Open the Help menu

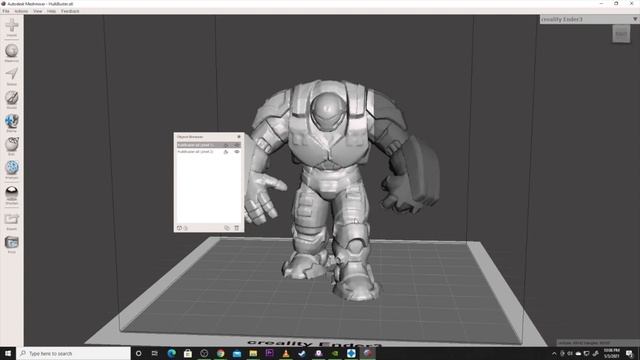click(x=51, y=11)
